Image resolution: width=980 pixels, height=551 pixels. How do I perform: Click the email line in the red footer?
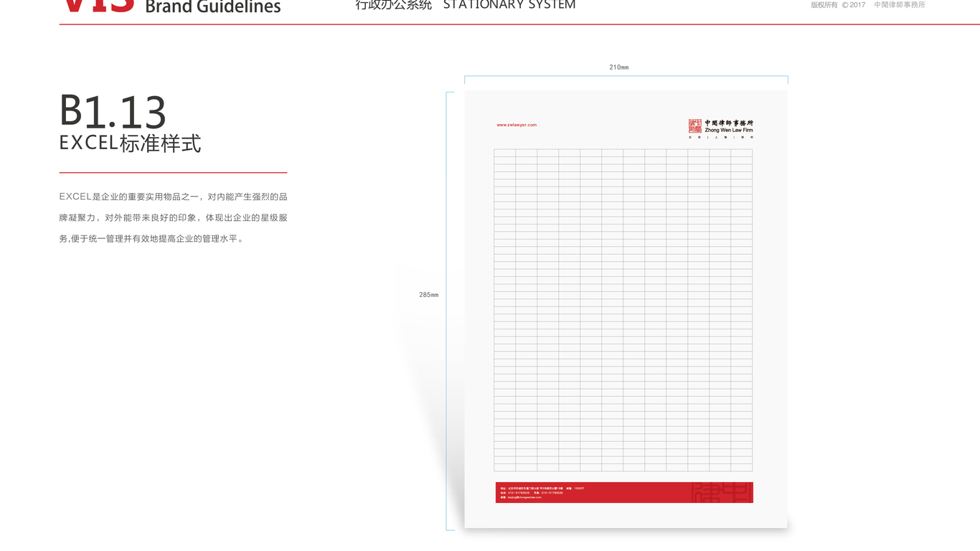521,497
